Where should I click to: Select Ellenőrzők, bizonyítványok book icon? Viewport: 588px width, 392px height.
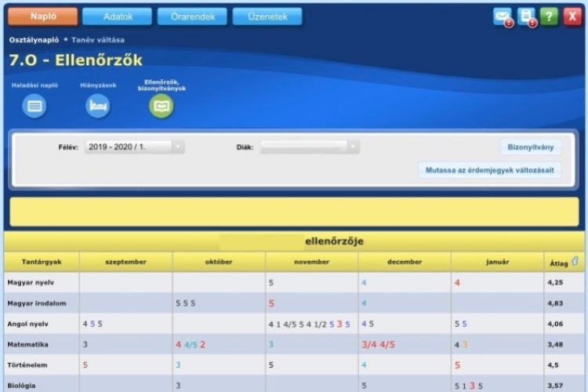pos(162,106)
